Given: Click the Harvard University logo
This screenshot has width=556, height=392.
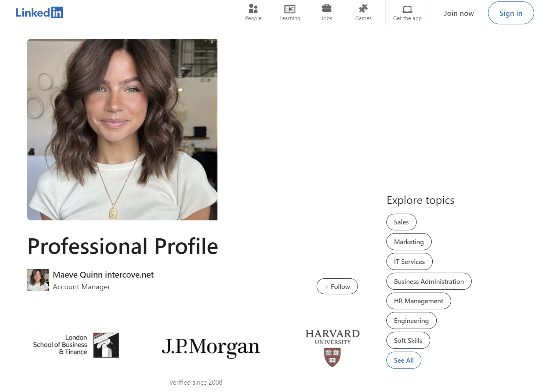Looking at the screenshot, I should click(x=332, y=348).
